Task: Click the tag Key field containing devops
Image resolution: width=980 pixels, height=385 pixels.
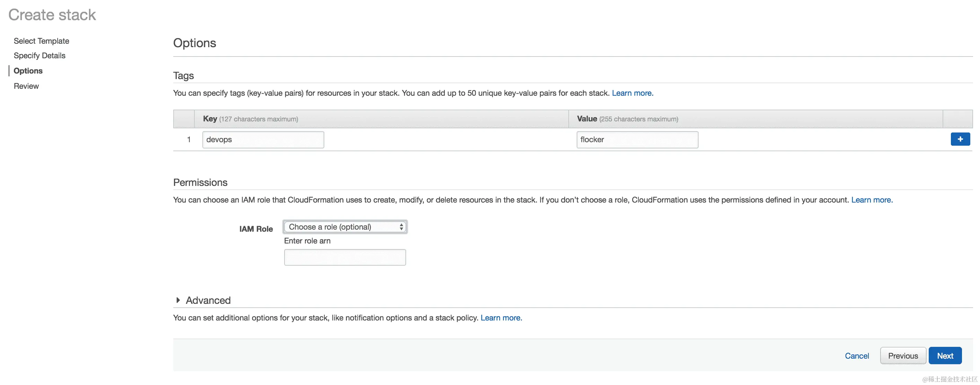Action: 263,140
